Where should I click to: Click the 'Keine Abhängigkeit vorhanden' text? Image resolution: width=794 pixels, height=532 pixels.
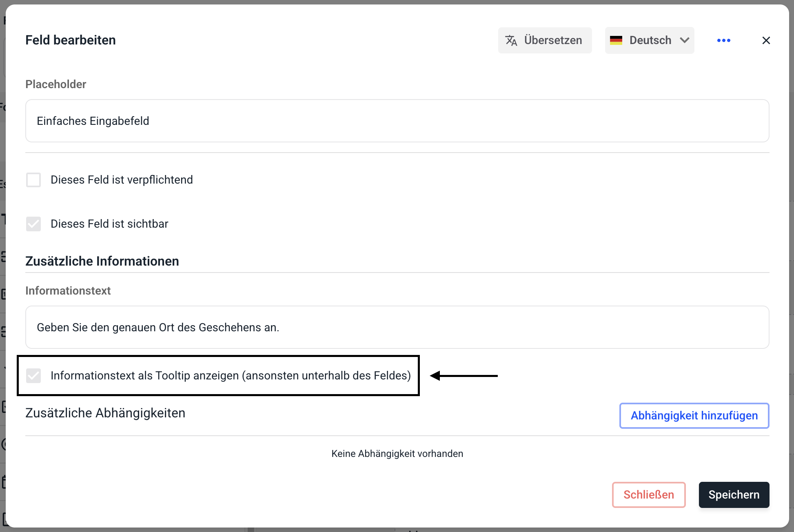click(x=397, y=454)
